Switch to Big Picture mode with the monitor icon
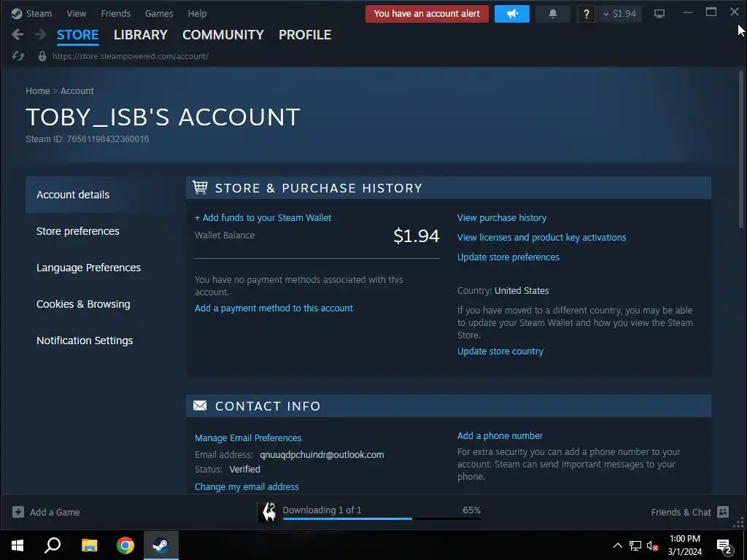 tap(659, 14)
